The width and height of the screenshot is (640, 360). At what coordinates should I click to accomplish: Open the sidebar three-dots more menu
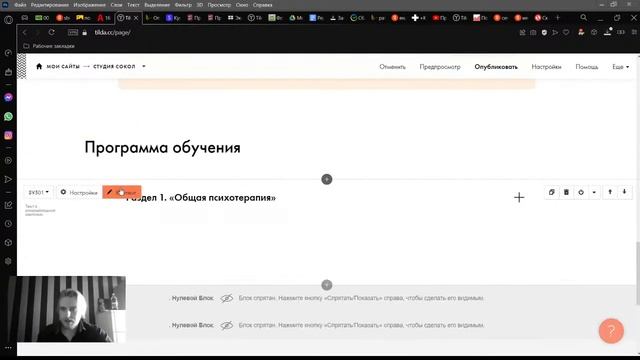(x=8, y=348)
